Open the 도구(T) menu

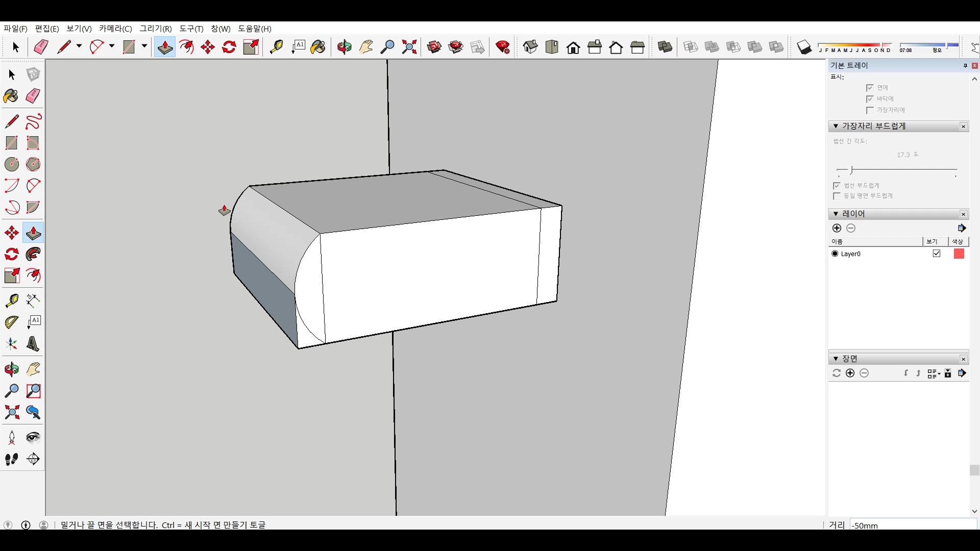coord(191,29)
